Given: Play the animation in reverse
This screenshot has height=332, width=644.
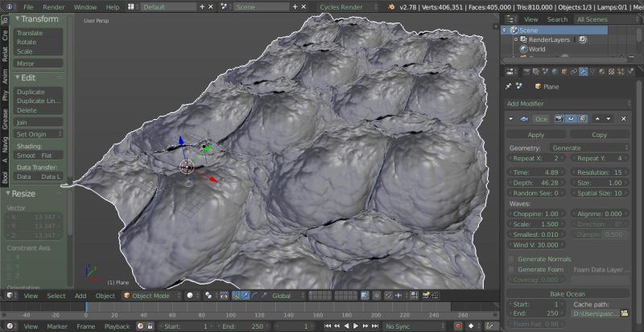Looking at the screenshot, I should tap(346, 326).
